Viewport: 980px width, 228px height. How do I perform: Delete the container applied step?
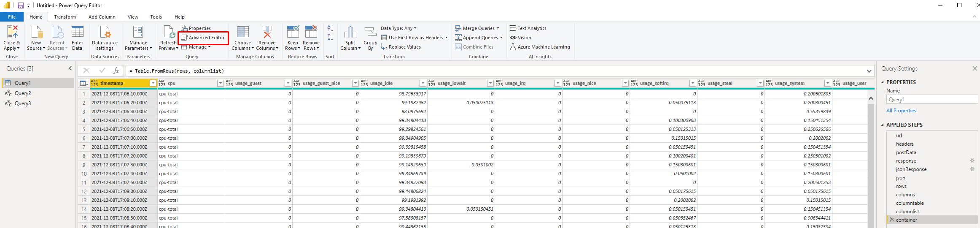coord(892,220)
